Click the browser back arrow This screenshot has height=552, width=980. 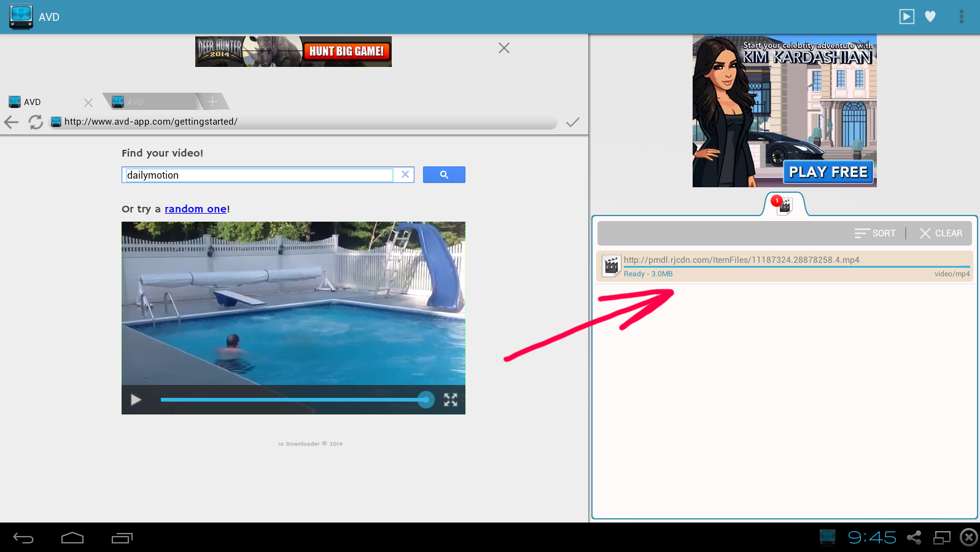11,122
